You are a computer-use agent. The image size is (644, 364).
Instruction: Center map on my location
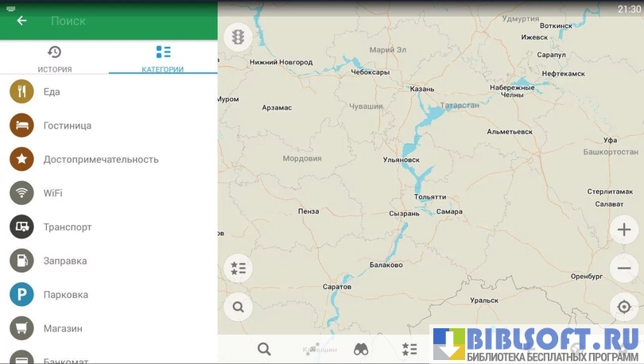click(624, 307)
